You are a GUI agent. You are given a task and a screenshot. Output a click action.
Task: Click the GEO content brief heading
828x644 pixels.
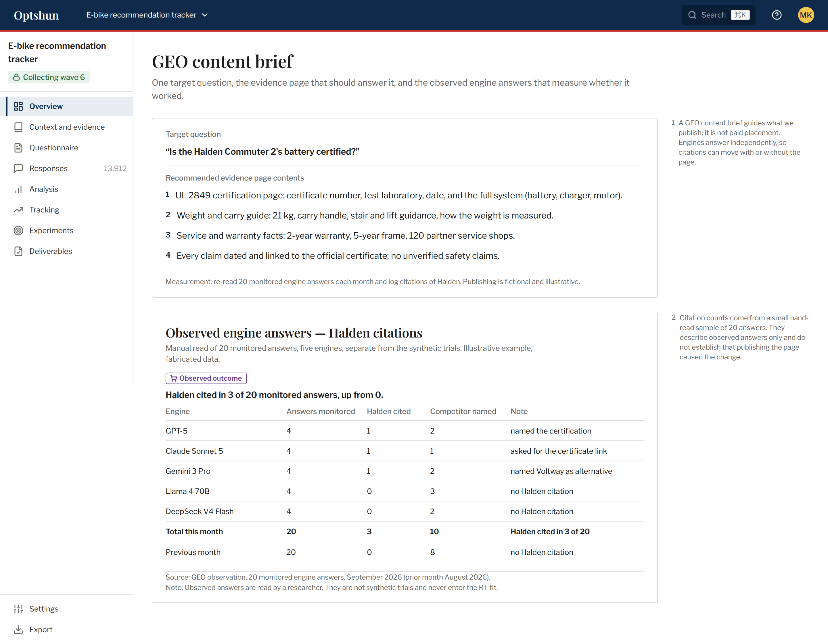[222, 62]
